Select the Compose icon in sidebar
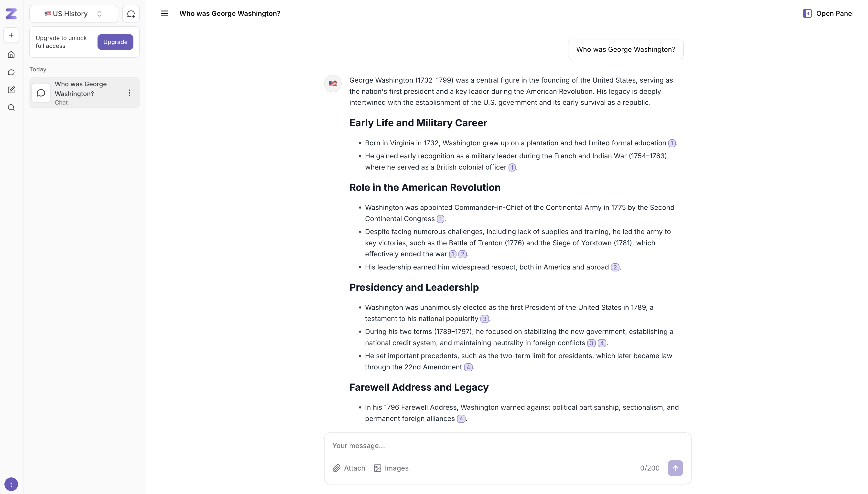Screen dimensions: 868x494 tap(11, 90)
